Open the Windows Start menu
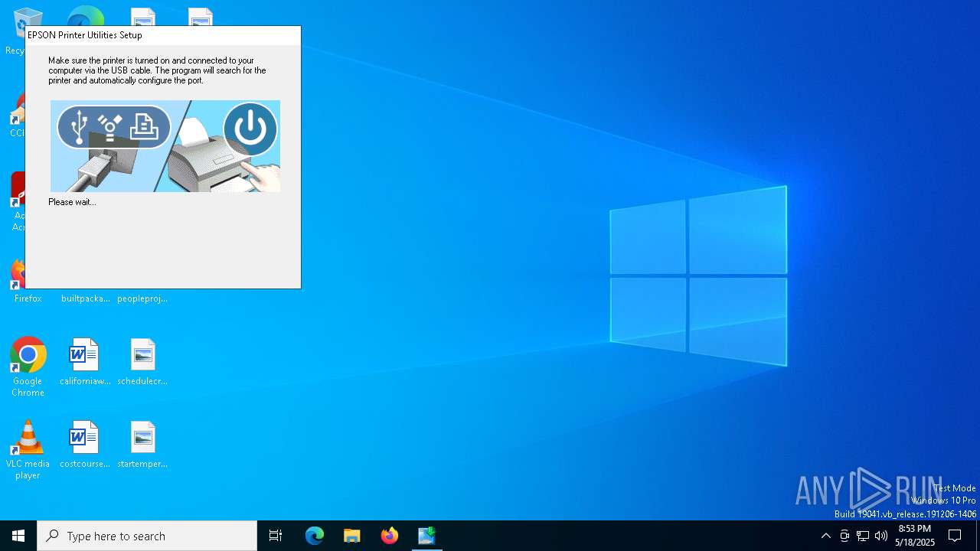This screenshot has width=980, height=551. (18, 536)
